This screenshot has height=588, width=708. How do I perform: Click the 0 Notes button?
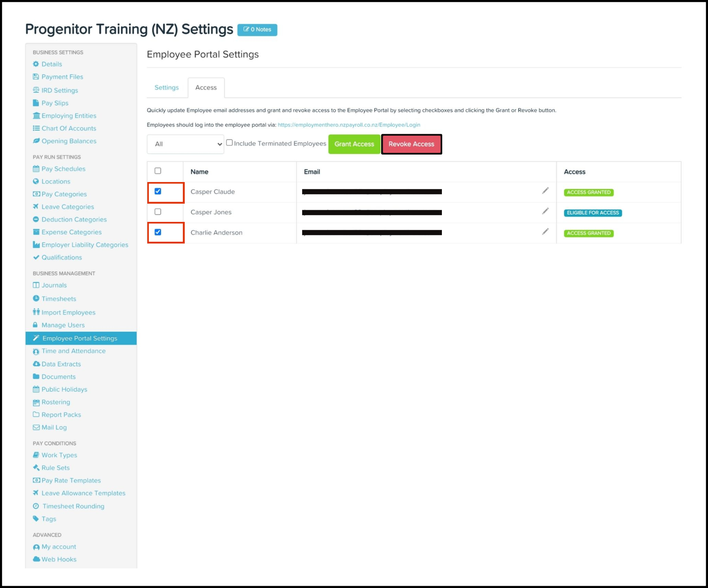point(257,30)
